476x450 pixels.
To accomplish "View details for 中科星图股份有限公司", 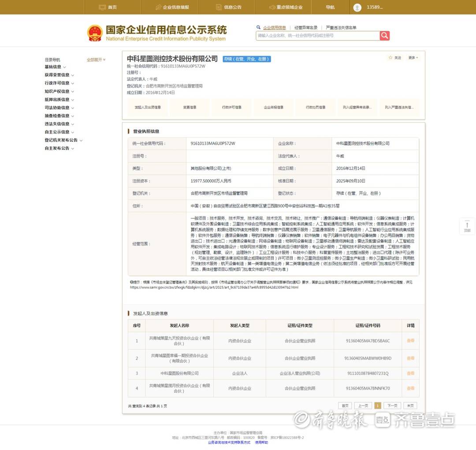I will [410, 373].
